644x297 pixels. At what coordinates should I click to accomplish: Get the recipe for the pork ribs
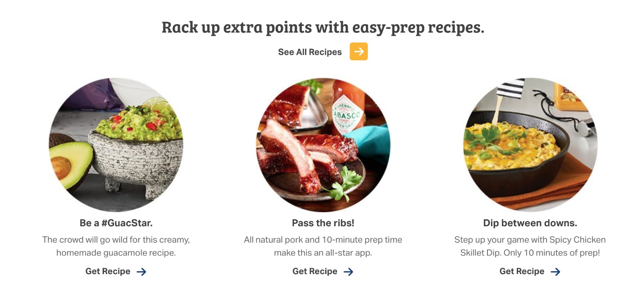click(315, 272)
